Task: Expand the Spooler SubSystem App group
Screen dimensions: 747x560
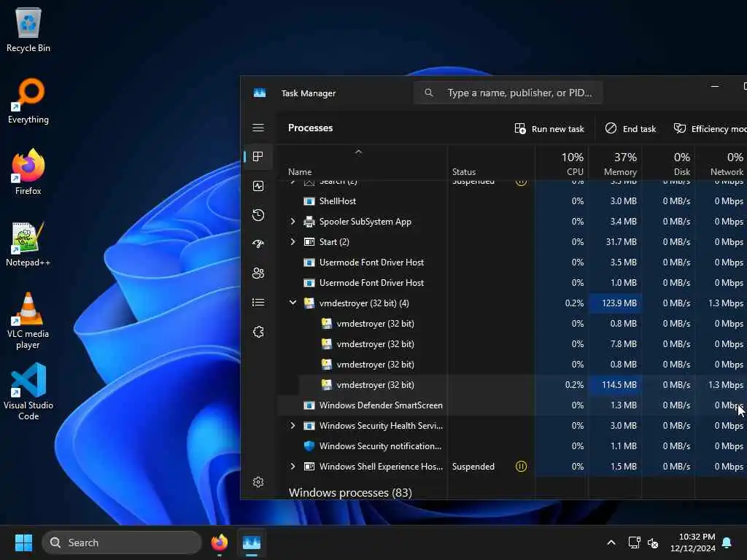Action: (293, 222)
